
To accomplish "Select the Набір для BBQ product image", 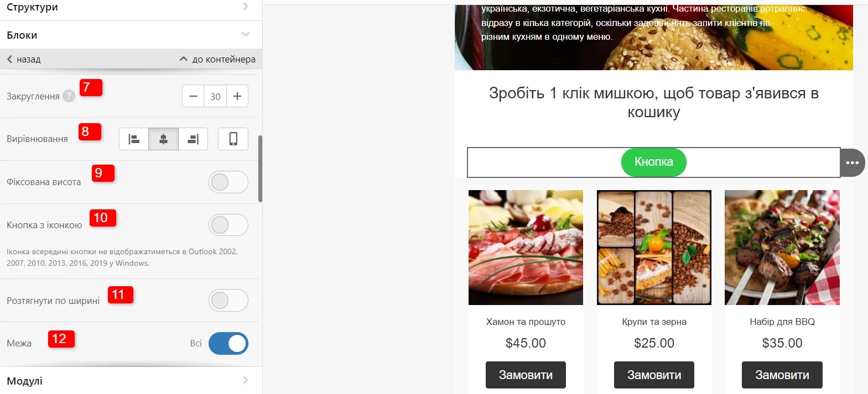I will tap(782, 248).
